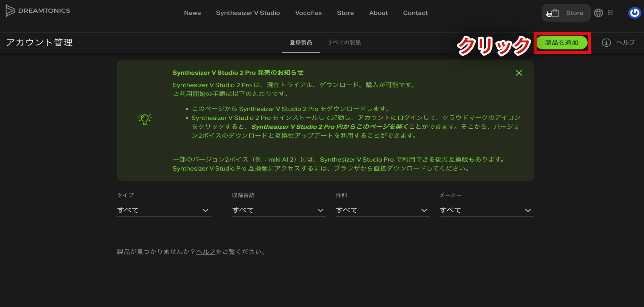Open the News menu item
This screenshot has width=644, height=307.
[x=192, y=13]
